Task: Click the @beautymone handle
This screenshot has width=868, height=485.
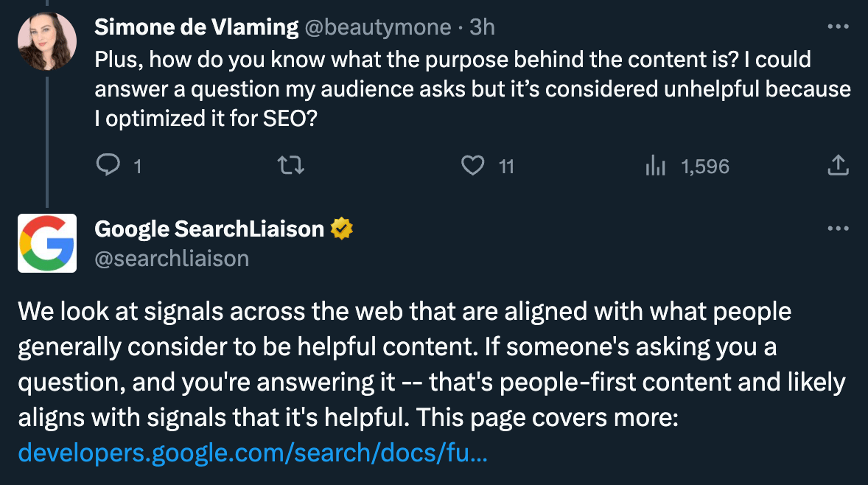Action: [378, 27]
